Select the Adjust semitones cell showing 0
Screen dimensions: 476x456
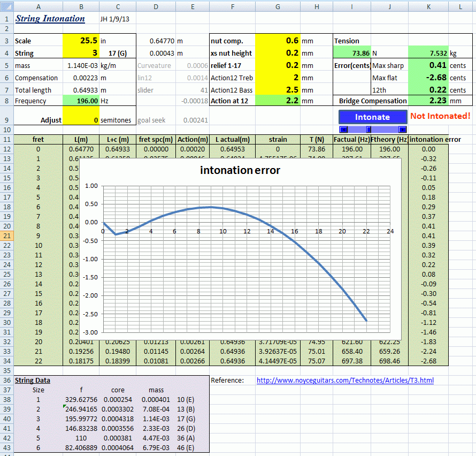[81, 116]
